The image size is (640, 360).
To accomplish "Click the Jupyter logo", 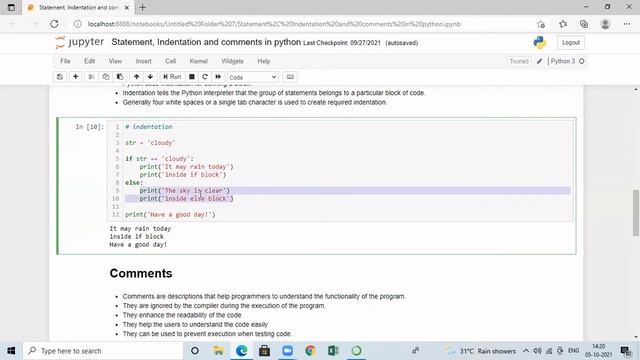I will tap(80, 42).
